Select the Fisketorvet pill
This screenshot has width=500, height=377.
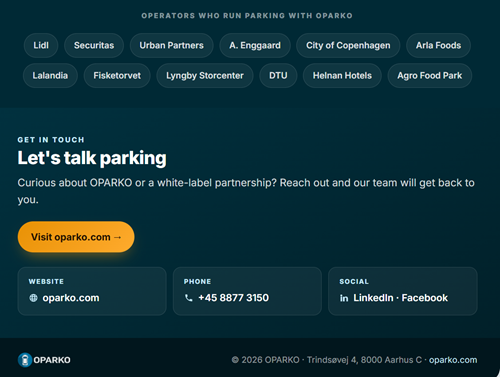point(117,76)
